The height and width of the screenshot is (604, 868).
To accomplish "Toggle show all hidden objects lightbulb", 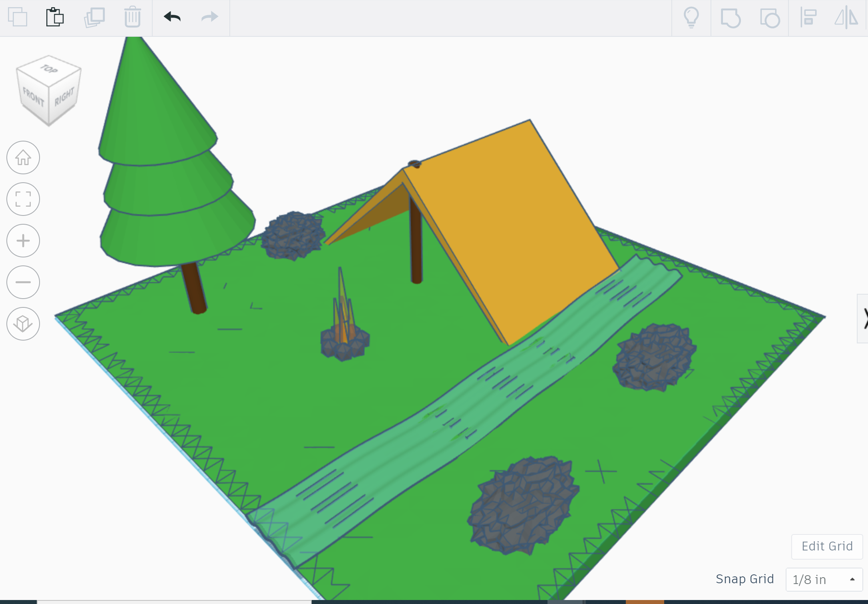I will pos(691,18).
